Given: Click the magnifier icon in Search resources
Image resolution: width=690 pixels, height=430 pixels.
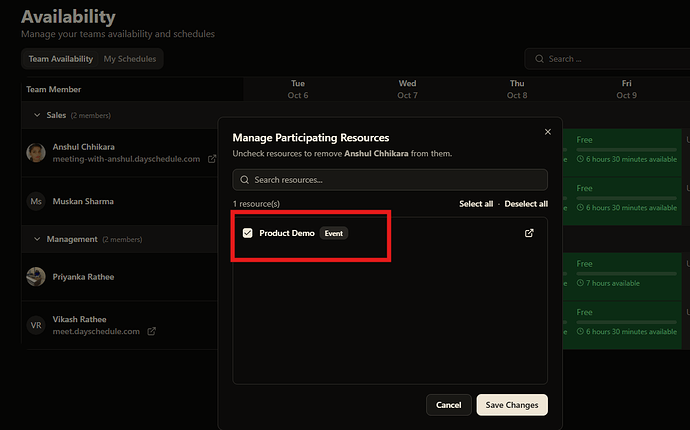Looking at the screenshot, I should [244, 180].
